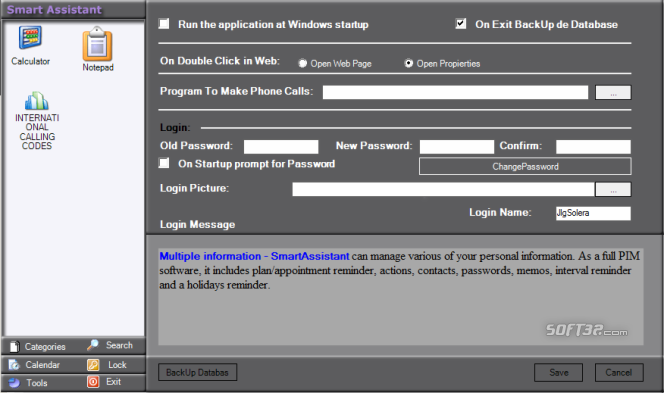Image resolution: width=664 pixels, height=393 pixels.
Task: Click the Lock key icon
Action: tap(93, 365)
